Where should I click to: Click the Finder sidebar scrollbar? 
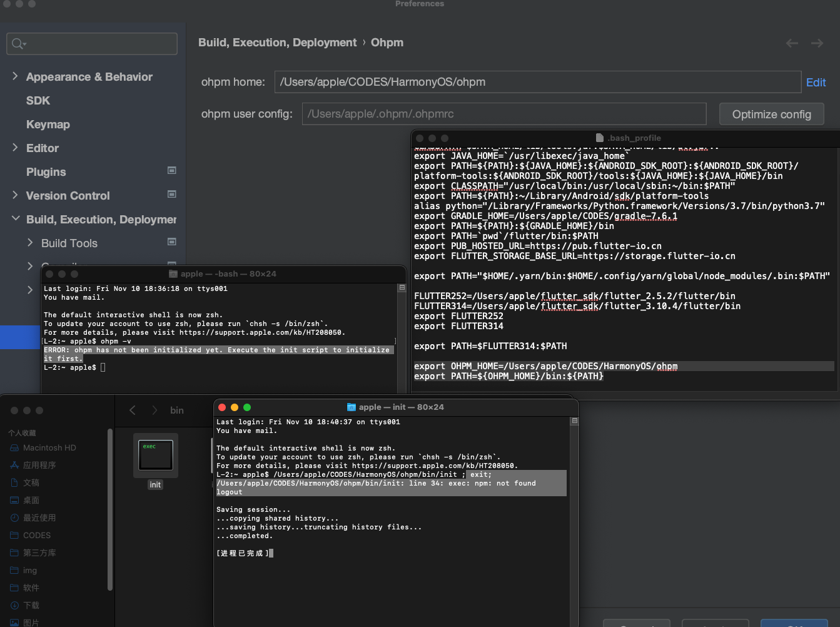point(110,510)
